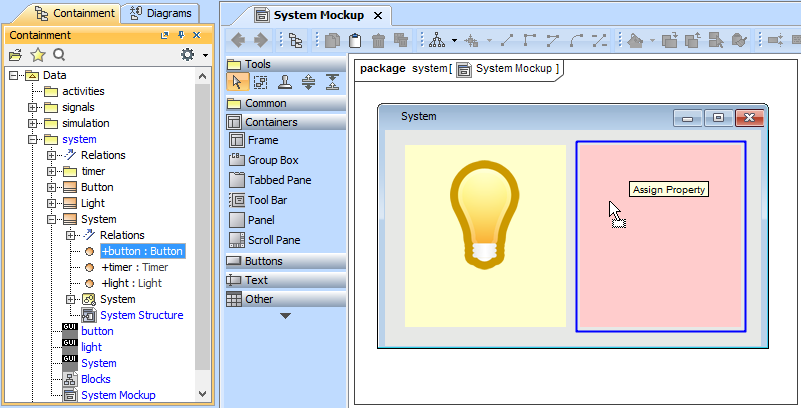Open the layout dropdown arrow beside the tree icon

[454, 40]
